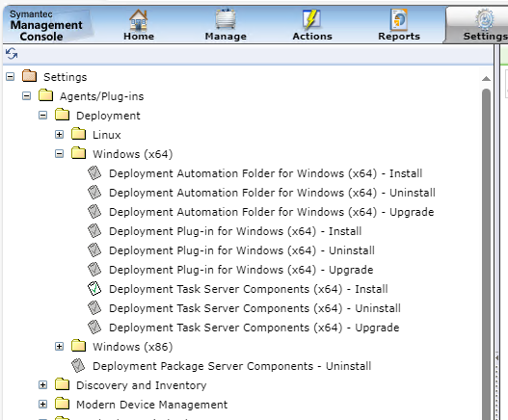Click the Reports document icon

tap(399, 20)
